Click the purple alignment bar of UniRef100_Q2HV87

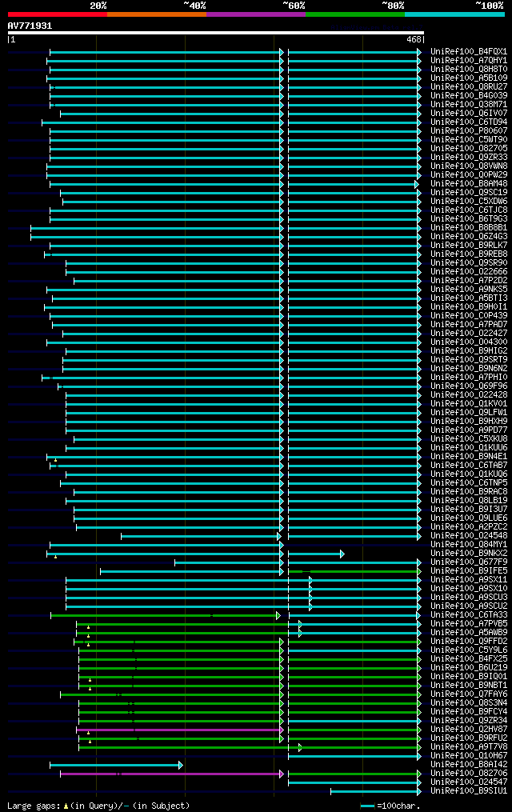point(180,730)
